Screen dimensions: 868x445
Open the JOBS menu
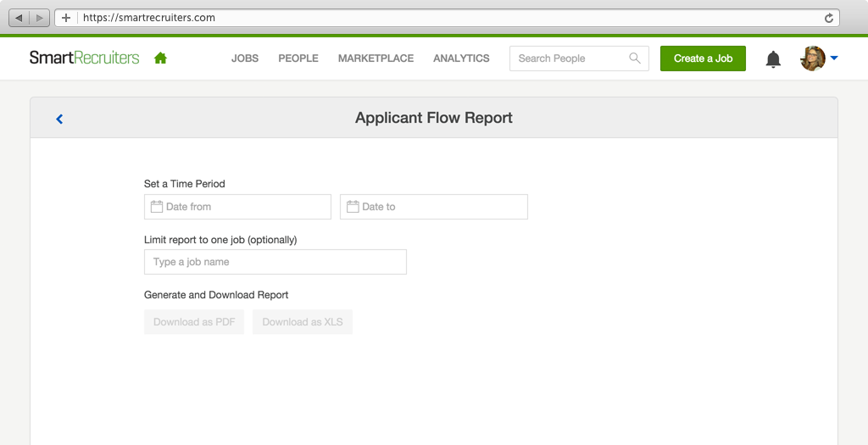[x=245, y=58]
